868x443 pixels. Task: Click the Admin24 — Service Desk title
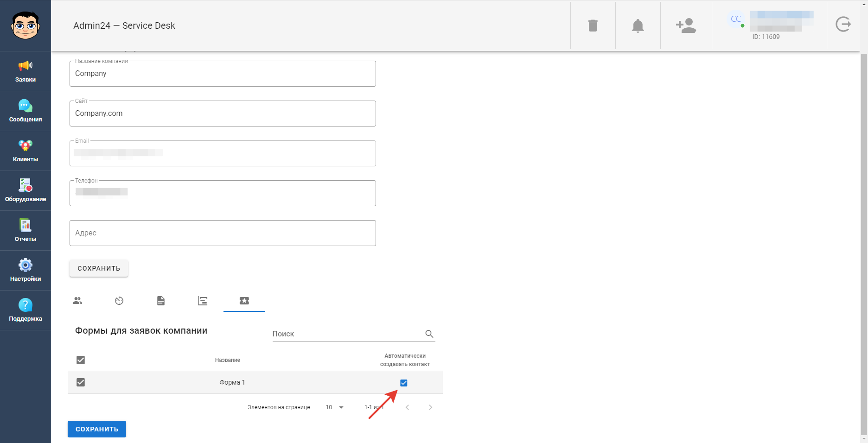click(x=124, y=25)
